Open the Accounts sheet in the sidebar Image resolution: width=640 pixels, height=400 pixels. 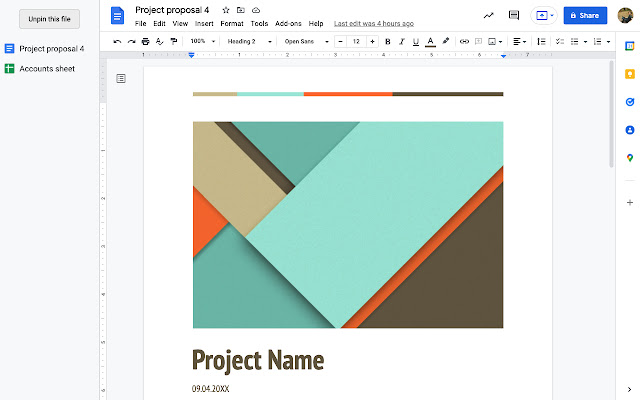(x=40, y=69)
